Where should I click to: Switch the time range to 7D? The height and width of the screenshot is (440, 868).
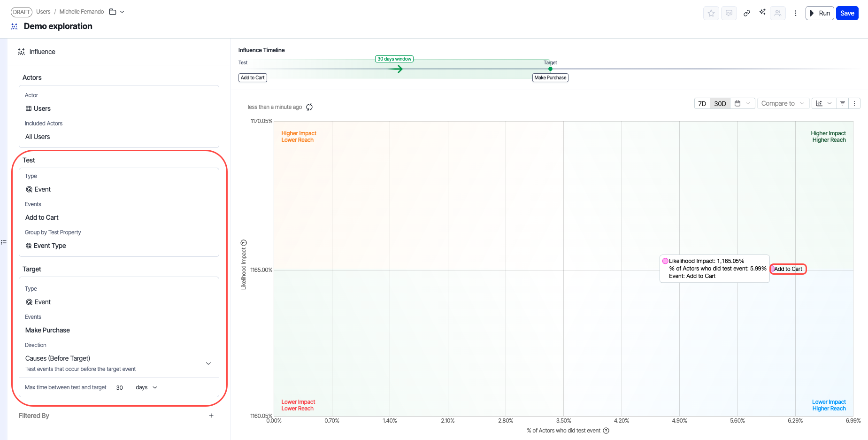pos(702,104)
